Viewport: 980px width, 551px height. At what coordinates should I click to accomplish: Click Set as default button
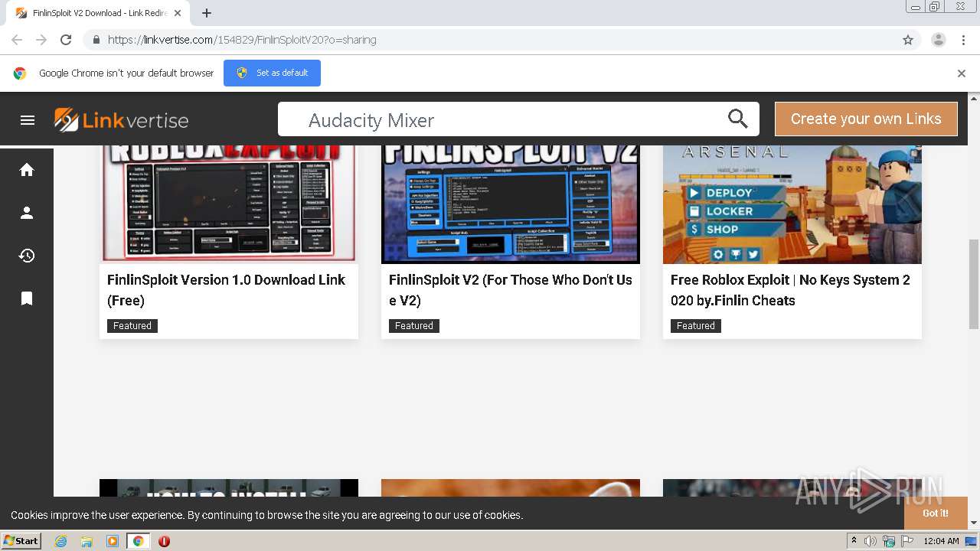[272, 73]
